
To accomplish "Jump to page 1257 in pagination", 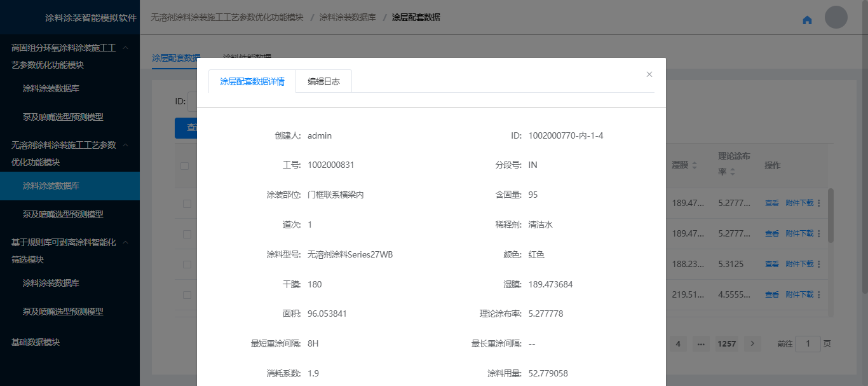I will click(x=726, y=343).
